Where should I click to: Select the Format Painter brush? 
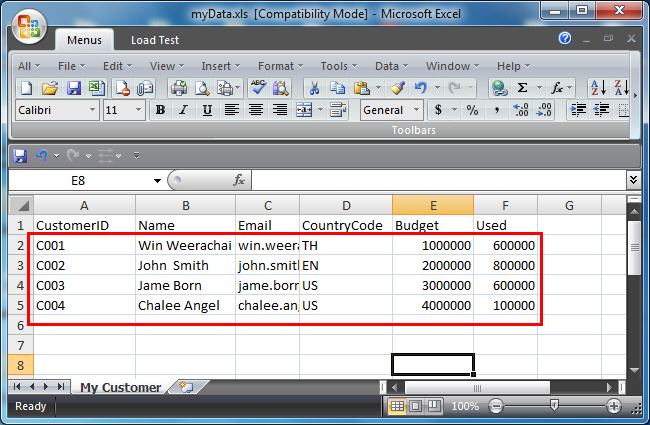pyautogui.click(x=397, y=88)
